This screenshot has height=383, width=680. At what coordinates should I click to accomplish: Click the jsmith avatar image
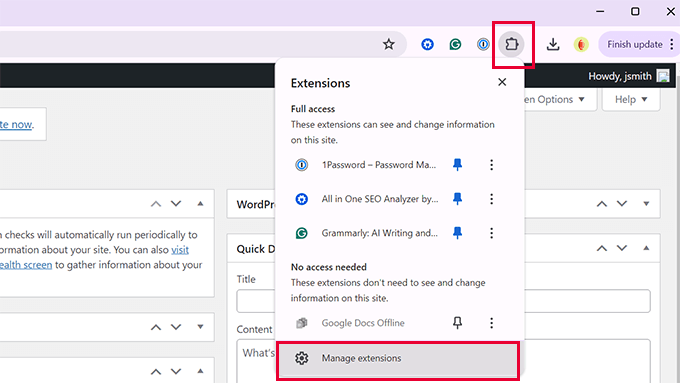tap(663, 76)
